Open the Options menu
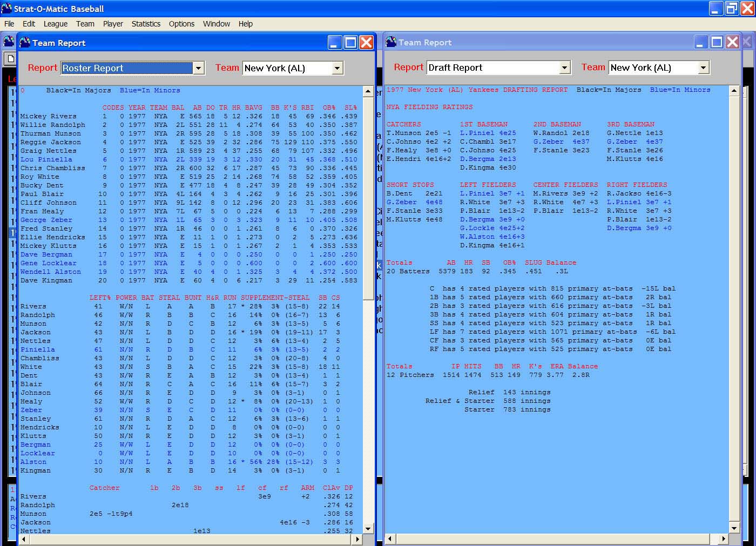 [181, 24]
